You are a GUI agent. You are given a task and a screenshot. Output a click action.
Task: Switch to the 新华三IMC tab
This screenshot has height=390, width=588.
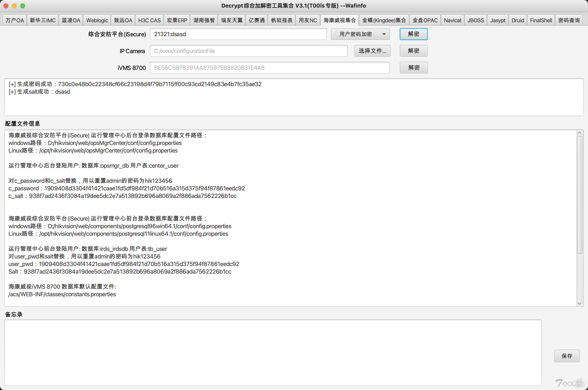click(x=43, y=20)
